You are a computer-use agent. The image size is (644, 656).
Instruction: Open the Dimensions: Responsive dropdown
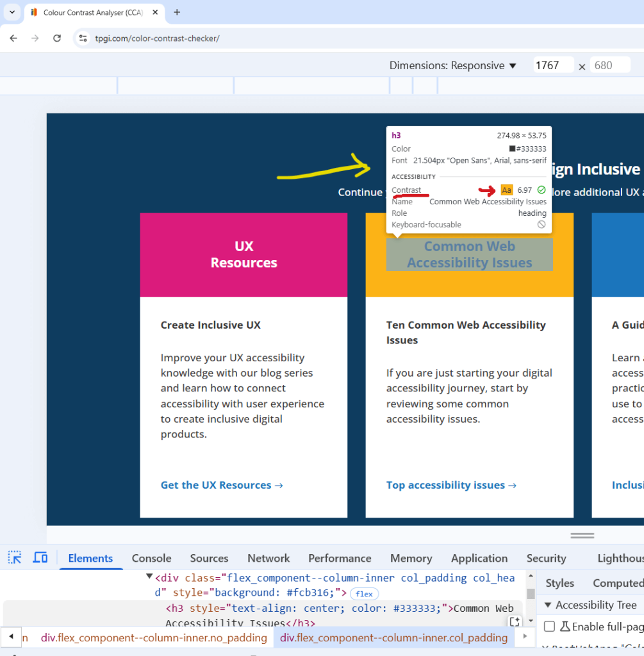tap(452, 65)
